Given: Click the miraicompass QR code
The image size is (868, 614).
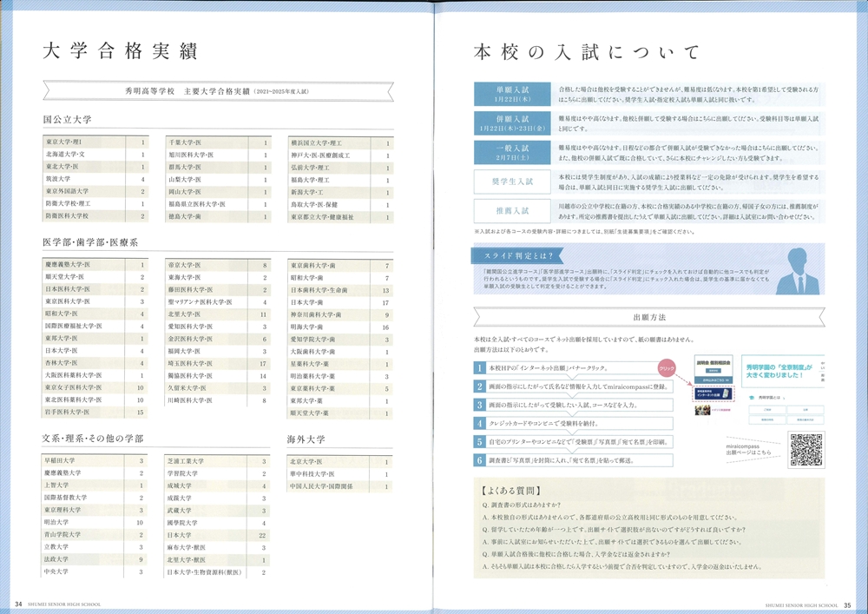Looking at the screenshot, I should [806, 450].
